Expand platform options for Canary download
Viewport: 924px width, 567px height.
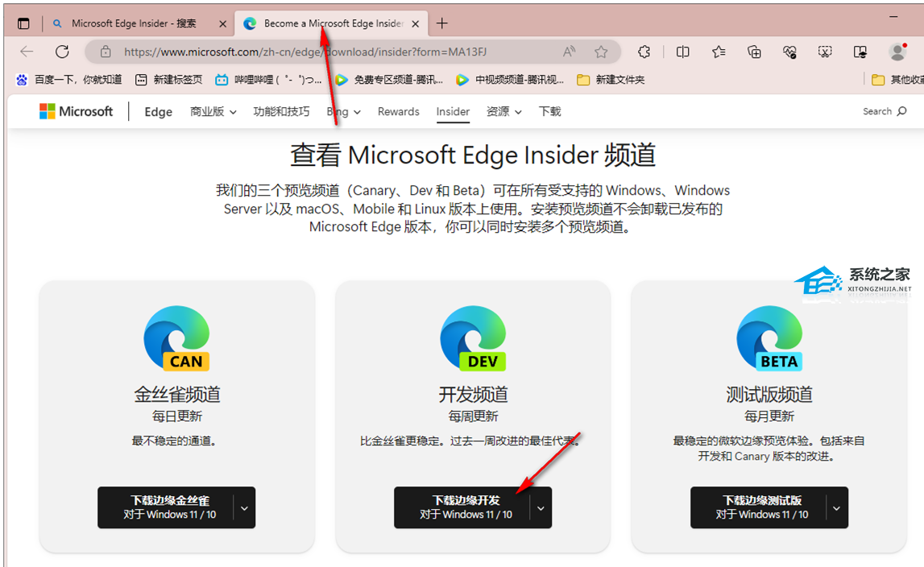[x=245, y=507]
